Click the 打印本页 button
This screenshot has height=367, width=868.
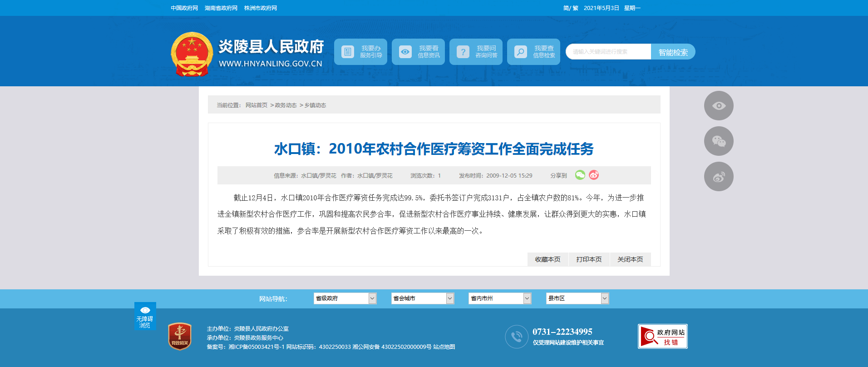pos(589,259)
